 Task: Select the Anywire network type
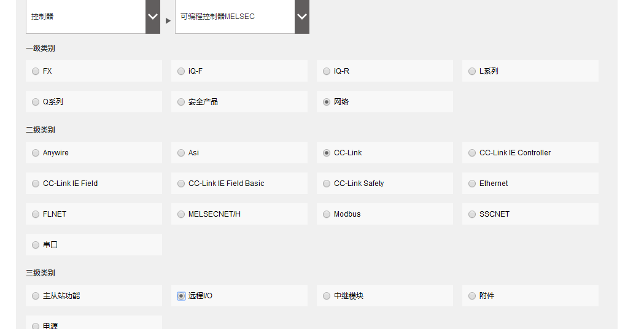[x=36, y=153]
